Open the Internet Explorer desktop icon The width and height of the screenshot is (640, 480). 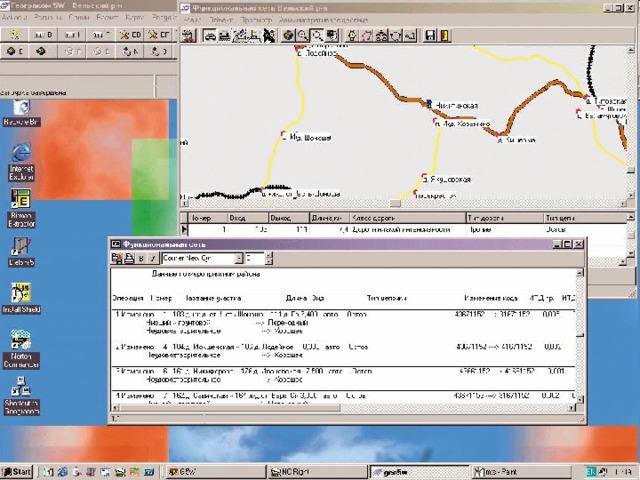tap(21, 152)
